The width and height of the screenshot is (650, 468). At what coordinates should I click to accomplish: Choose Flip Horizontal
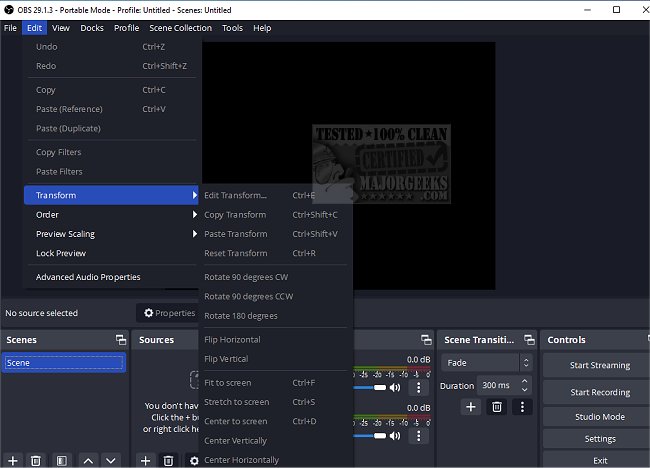(275, 339)
